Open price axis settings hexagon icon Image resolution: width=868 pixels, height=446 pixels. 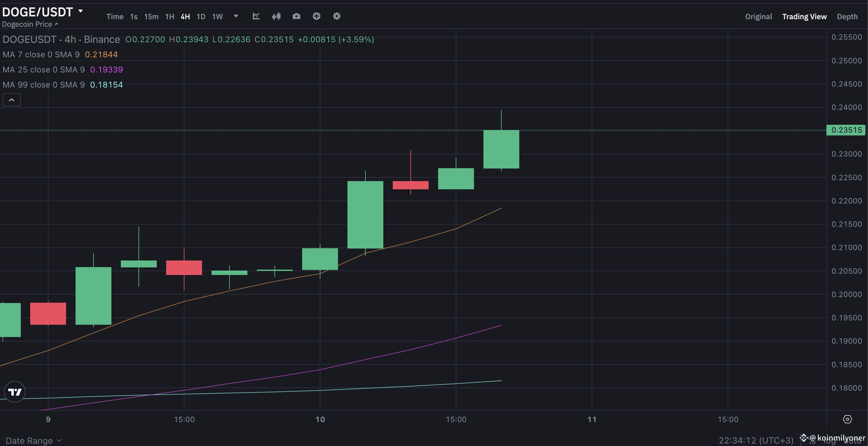848,419
